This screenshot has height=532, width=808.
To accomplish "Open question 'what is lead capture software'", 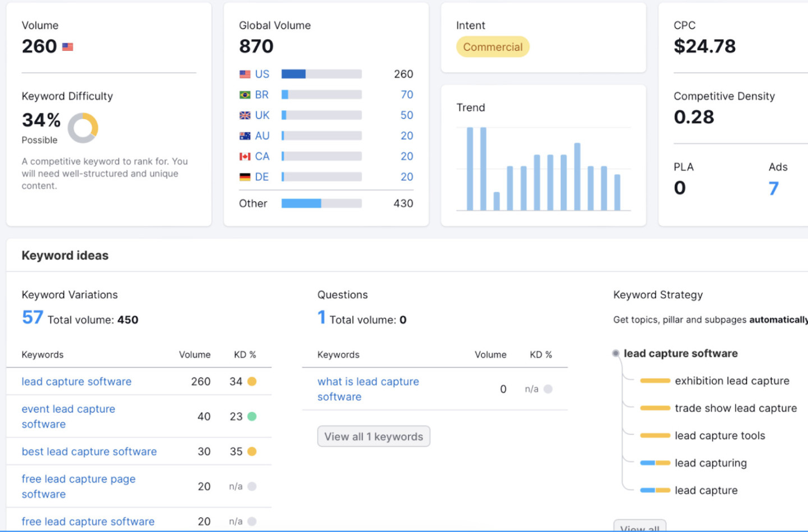I will [x=368, y=389].
